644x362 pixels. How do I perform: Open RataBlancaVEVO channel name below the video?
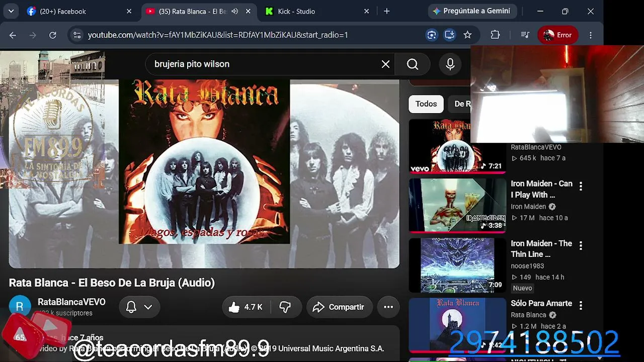point(71,302)
